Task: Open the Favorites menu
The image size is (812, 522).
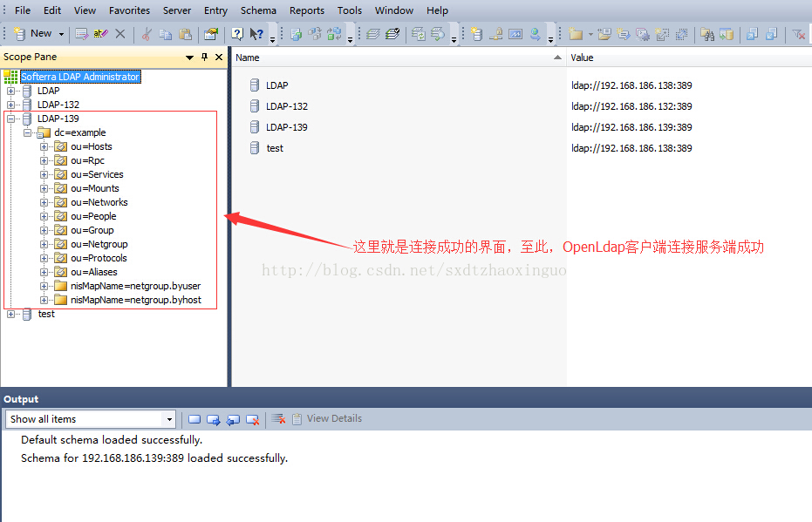Action: point(129,10)
